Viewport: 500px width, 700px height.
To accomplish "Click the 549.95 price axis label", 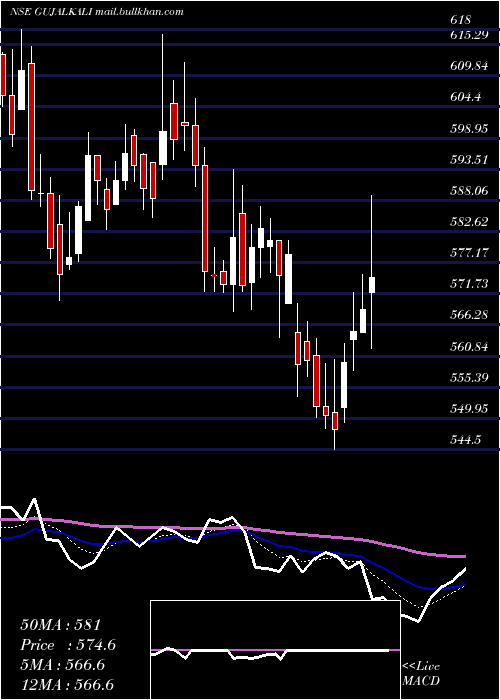I will pos(469,409).
